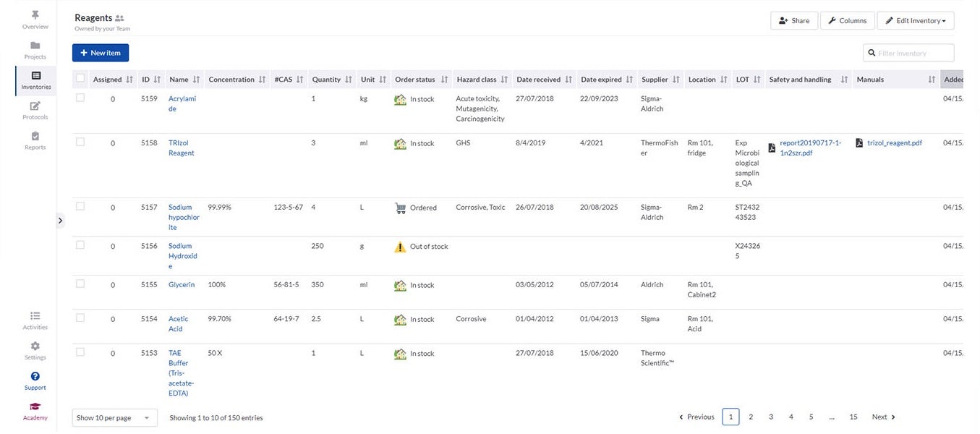
Task: Go to page 2 of results
Action: (751, 417)
